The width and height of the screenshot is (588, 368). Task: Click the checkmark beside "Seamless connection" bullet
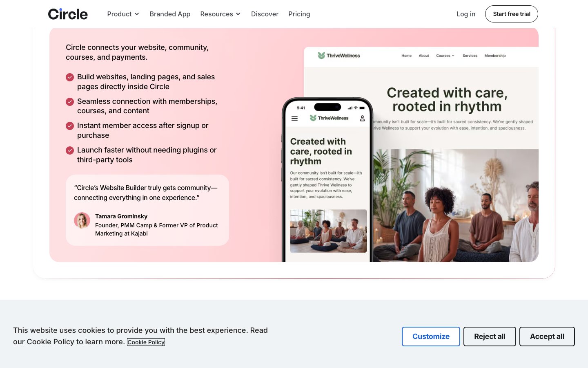[70, 102]
